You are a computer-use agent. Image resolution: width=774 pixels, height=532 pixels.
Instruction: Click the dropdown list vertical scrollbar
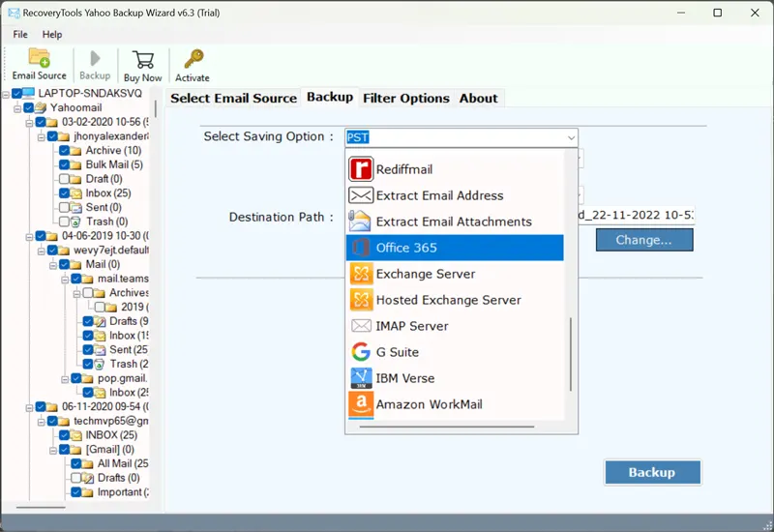[x=570, y=358]
